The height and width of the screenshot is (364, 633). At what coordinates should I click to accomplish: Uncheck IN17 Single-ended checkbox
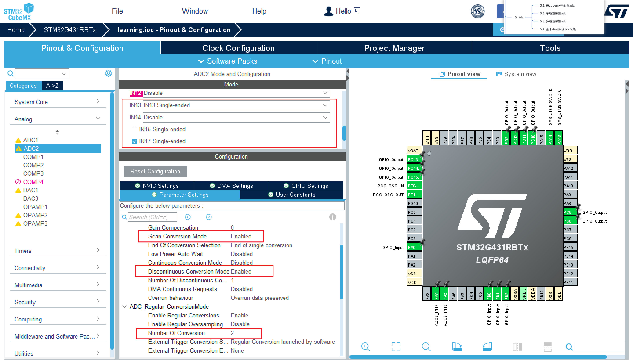pos(135,142)
